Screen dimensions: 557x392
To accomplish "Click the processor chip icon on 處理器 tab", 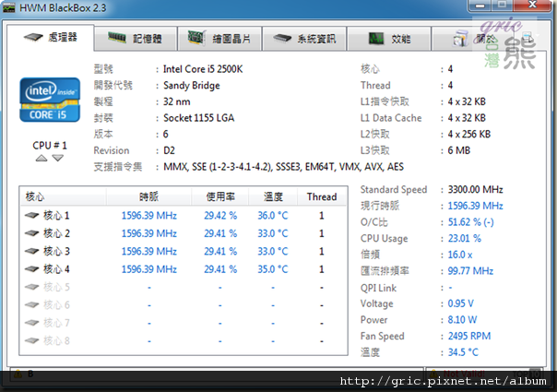I will [33, 37].
